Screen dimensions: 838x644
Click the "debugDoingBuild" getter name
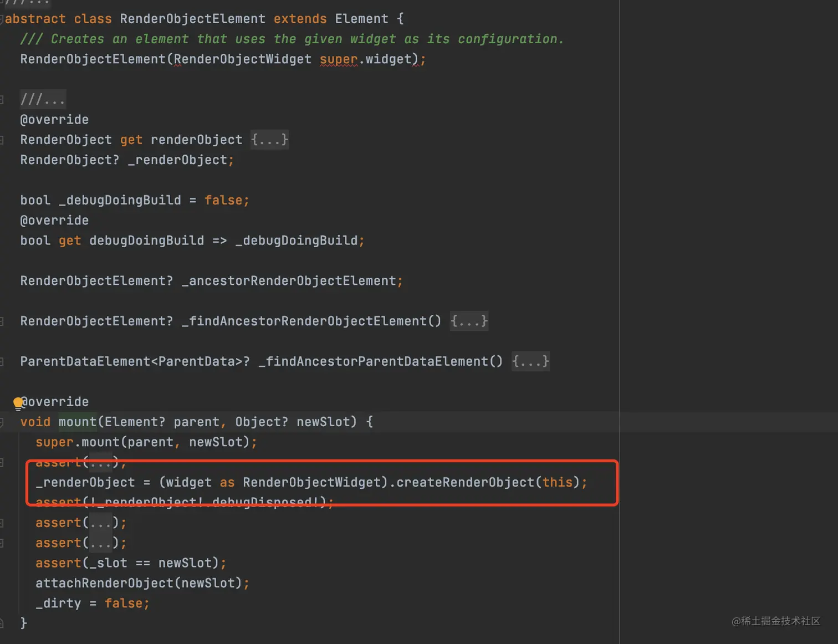point(147,241)
